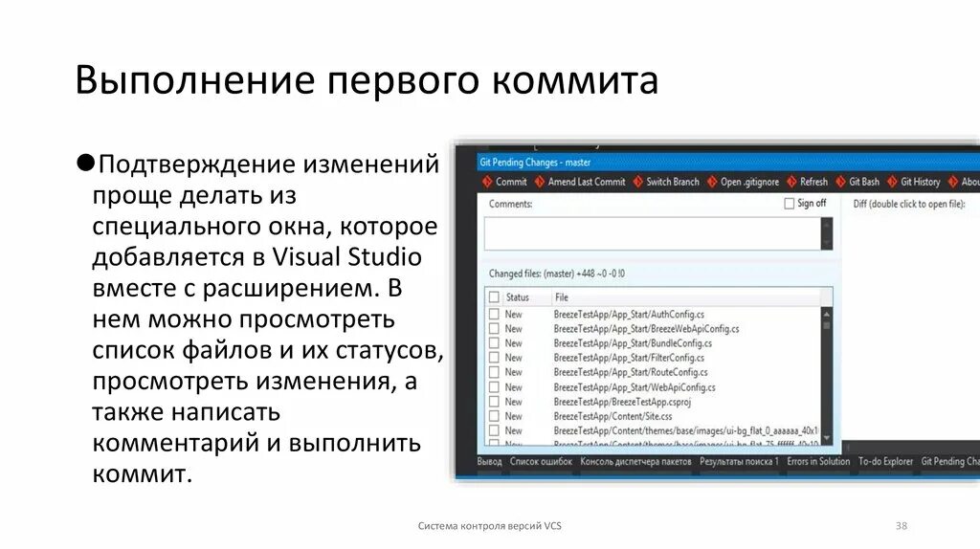Click the Comments: label
The width and height of the screenshot is (980, 549).
click(511, 204)
